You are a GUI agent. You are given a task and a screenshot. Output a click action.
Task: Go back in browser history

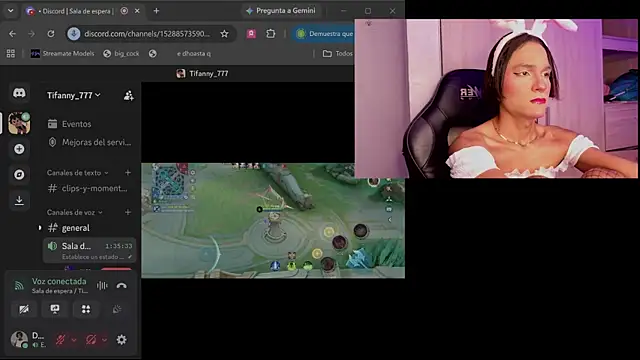[12, 34]
